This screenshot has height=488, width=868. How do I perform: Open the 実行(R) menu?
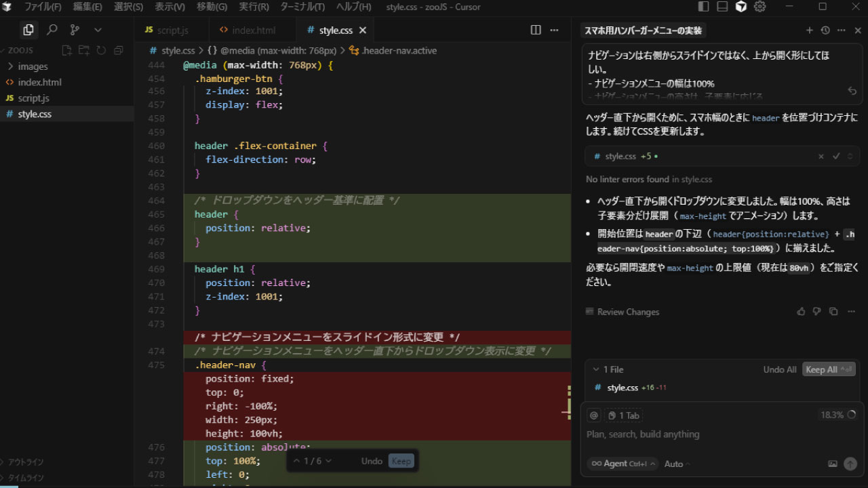[x=254, y=7]
